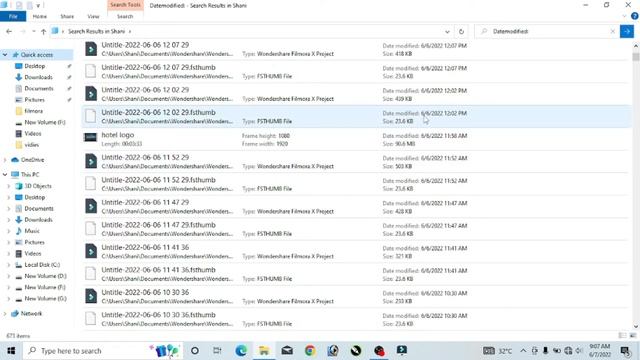The image size is (640, 360).
Task: Select Untitle-2022-06-06 12 02 29 Filmora project icon
Action: click(91, 94)
